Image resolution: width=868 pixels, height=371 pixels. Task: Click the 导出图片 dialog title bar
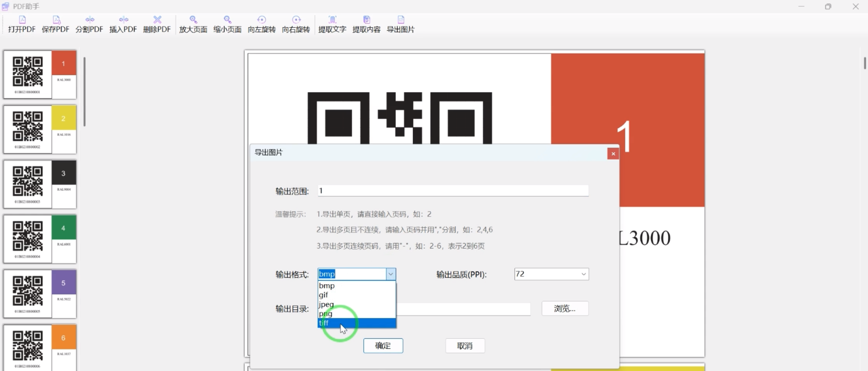point(429,153)
